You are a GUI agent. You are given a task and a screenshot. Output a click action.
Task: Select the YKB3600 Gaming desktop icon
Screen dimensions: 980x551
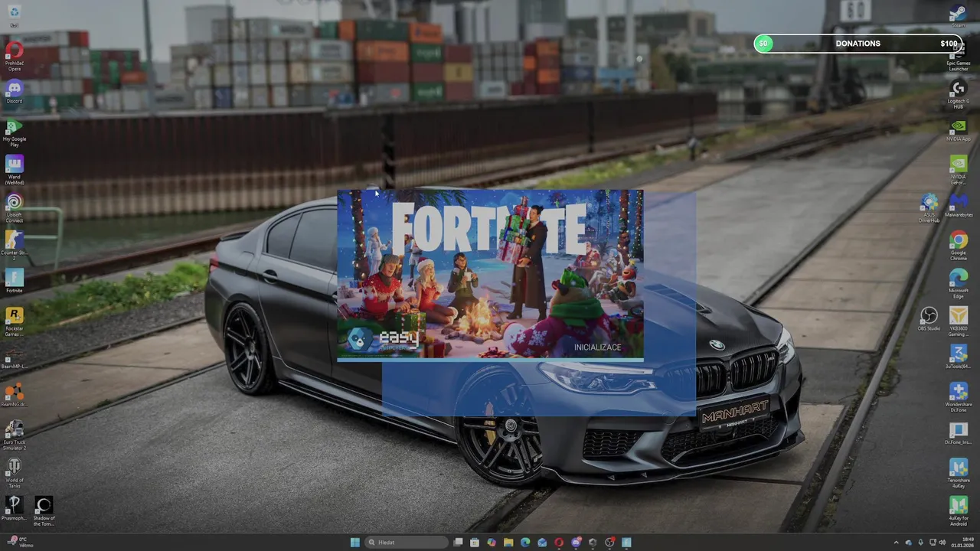[x=958, y=321]
